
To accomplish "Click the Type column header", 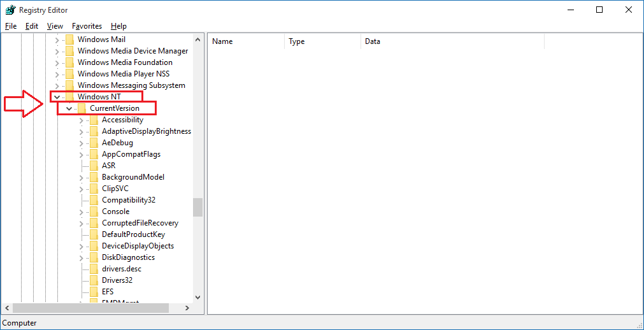I will coord(322,41).
